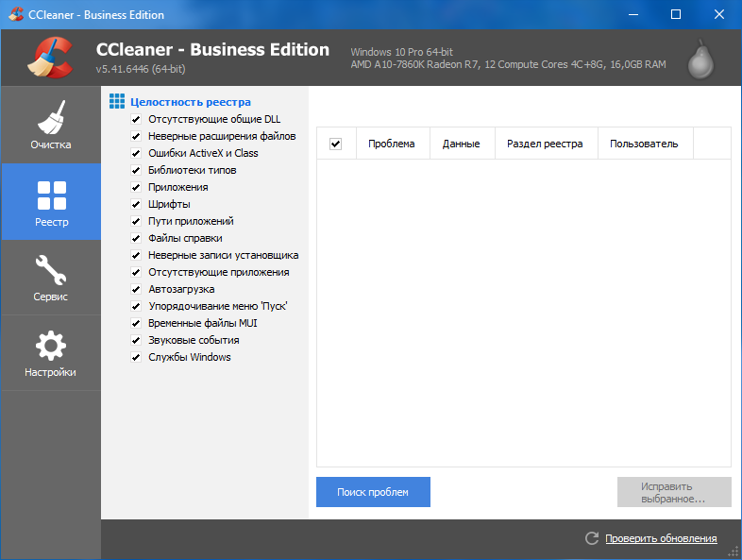
Task: Minimize the CCleaner window
Action: 633,15
